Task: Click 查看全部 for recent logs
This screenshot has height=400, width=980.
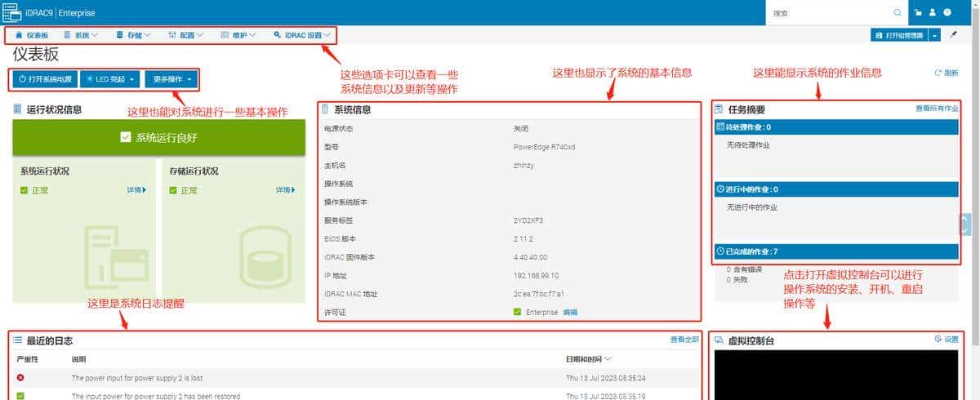Action: point(684,339)
